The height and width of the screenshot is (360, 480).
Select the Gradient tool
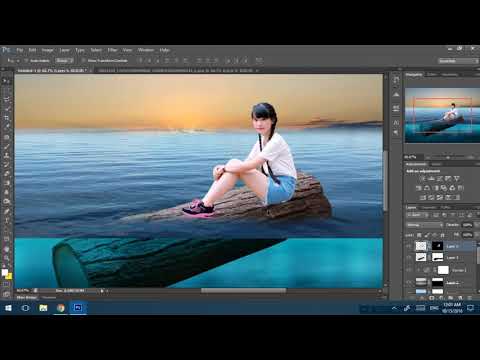point(6,183)
